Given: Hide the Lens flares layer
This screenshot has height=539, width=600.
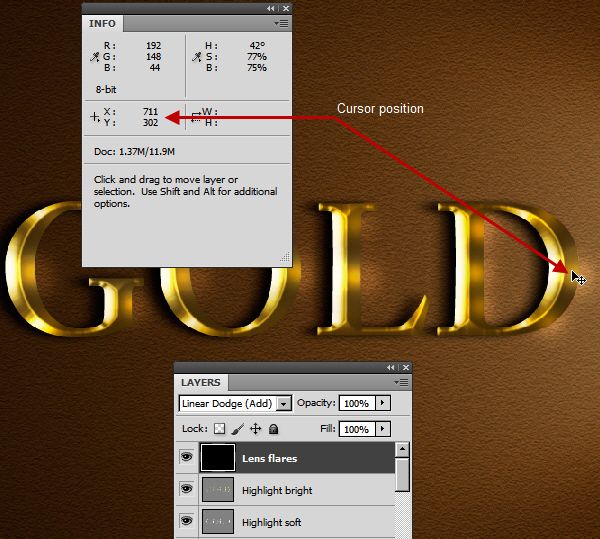Looking at the screenshot, I should point(187,457).
